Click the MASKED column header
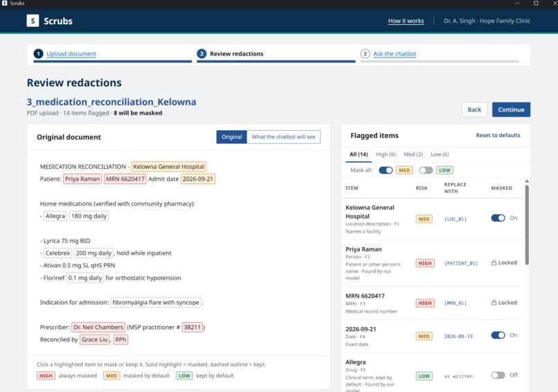This screenshot has width=558, height=392. click(501, 188)
